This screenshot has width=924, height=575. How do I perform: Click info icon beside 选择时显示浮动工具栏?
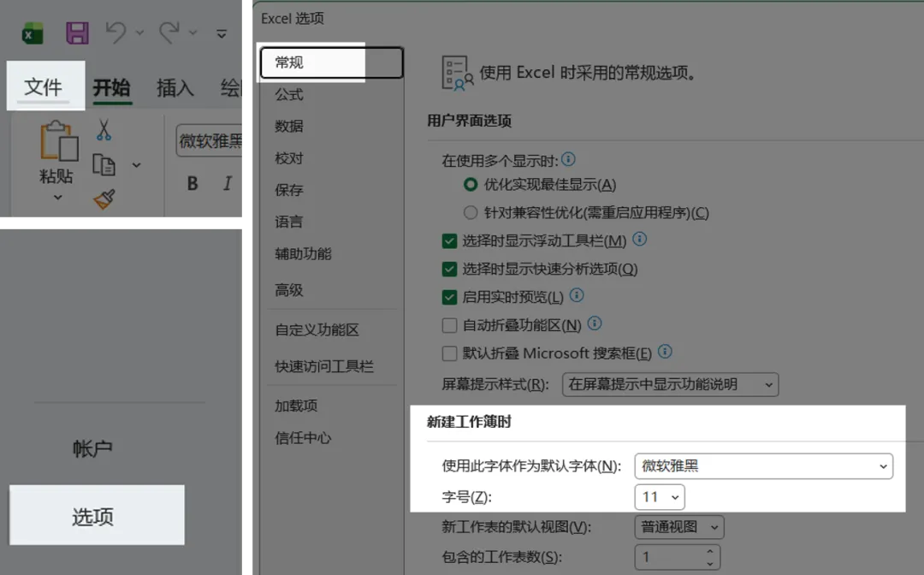[x=639, y=239]
